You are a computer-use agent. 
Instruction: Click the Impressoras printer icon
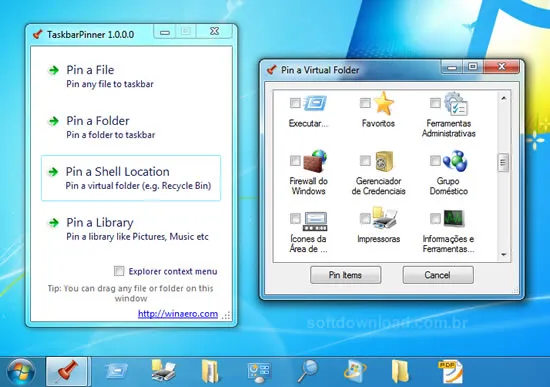384,218
